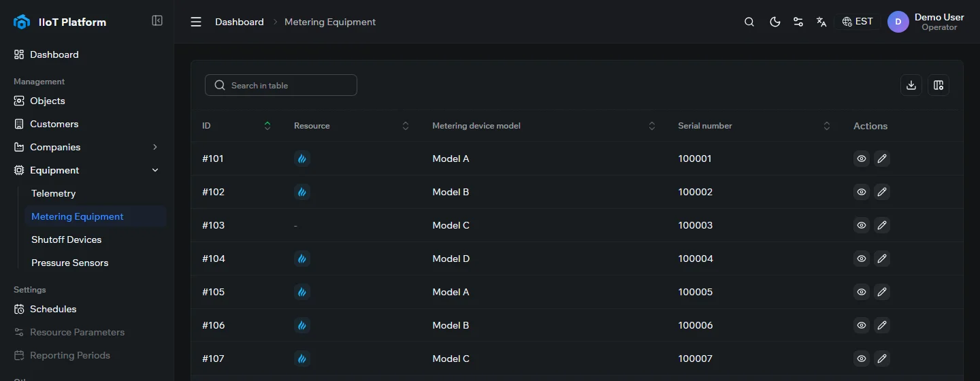Select Shutoff Devices under Equipment
This screenshot has width=980, height=381.
[95, 239]
